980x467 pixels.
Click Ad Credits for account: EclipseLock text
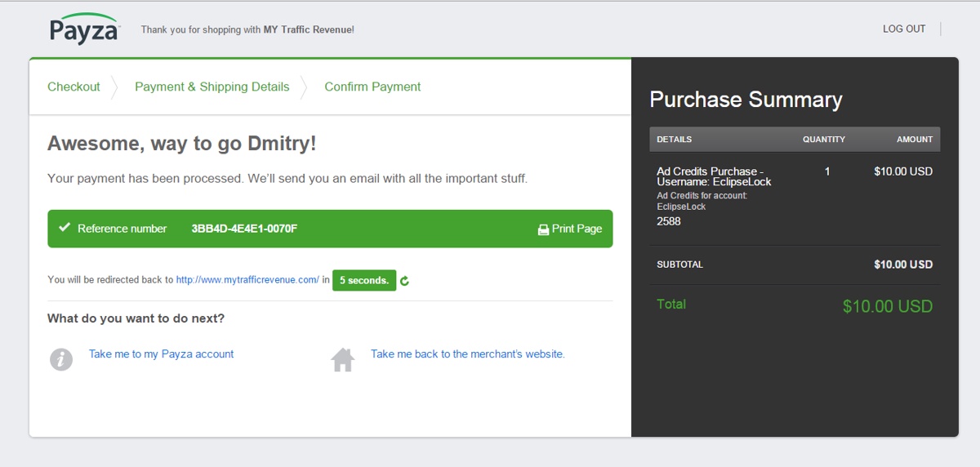[702, 201]
